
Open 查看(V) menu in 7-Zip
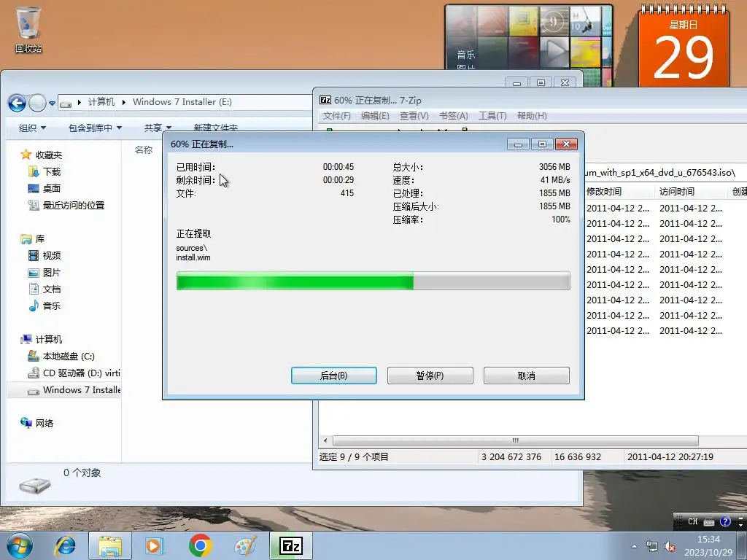click(414, 116)
